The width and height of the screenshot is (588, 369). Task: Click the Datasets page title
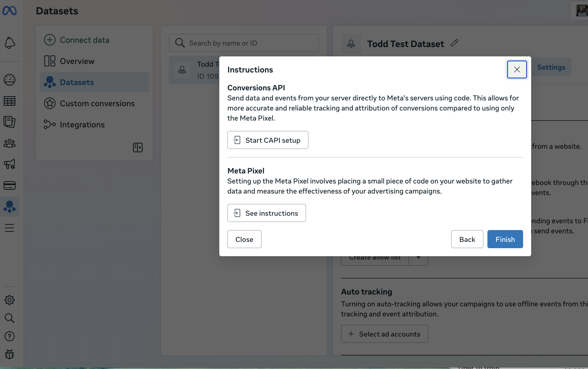coord(57,11)
